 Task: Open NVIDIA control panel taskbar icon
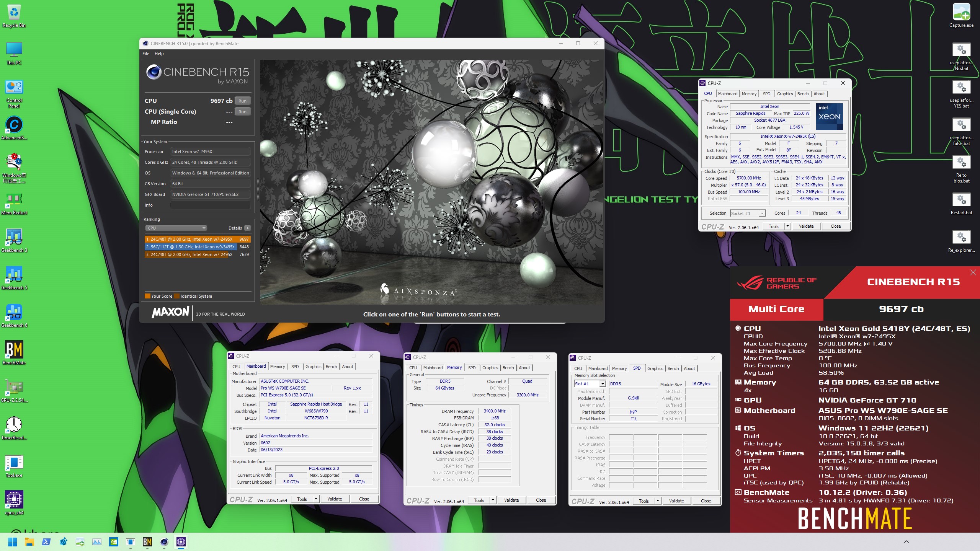click(x=114, y=542)
